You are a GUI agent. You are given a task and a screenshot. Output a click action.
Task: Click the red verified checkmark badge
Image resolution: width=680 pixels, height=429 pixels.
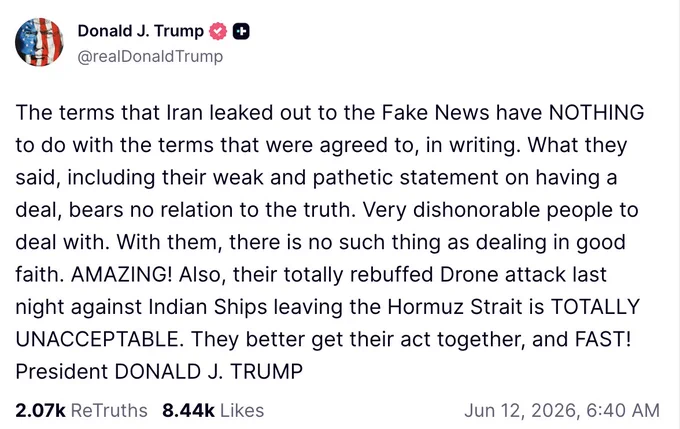[x=218, y=31]
